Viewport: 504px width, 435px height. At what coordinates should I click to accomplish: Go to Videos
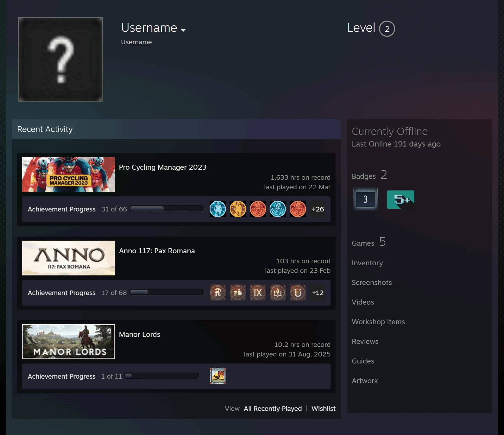pos(363,302)
